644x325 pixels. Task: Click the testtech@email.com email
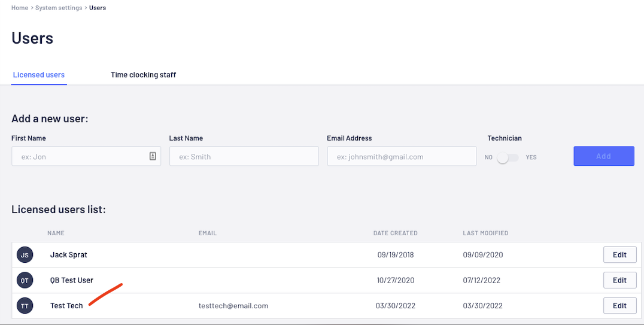(x=233, y=306)
